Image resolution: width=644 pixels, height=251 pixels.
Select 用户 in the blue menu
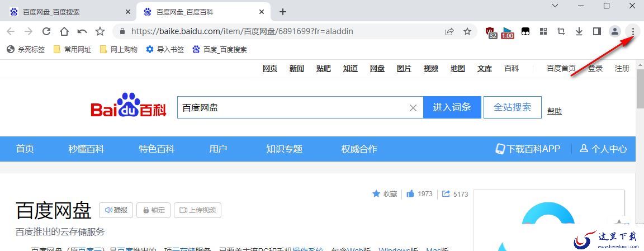pos(218,149)
